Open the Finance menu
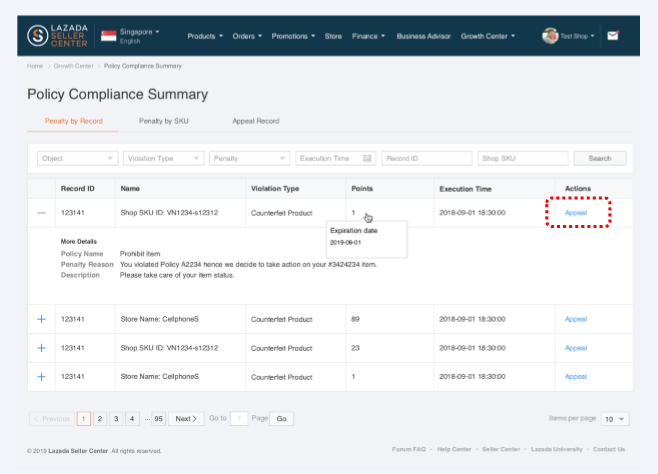This screenshot has width=658, height=474. coord(368,36)
